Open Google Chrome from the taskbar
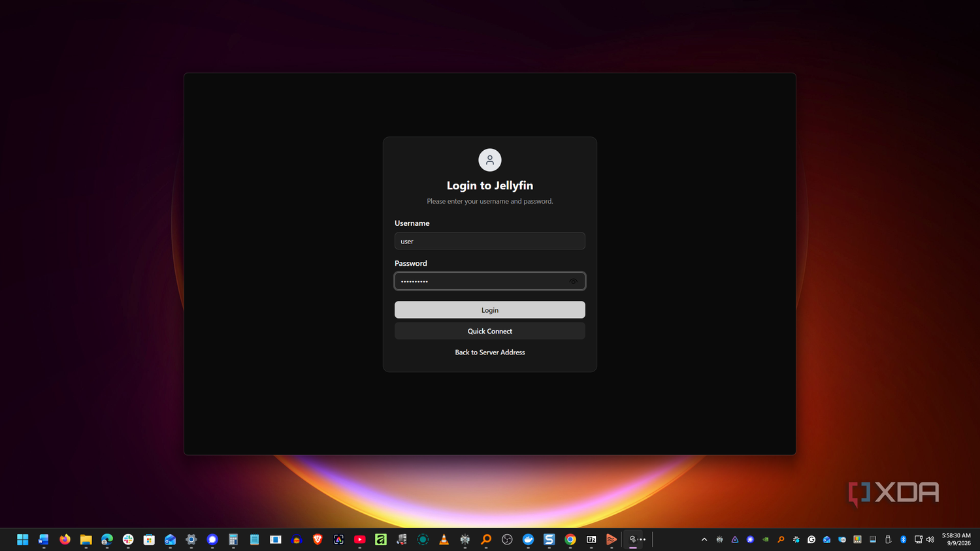980x551 pixels. coord(570,539)
